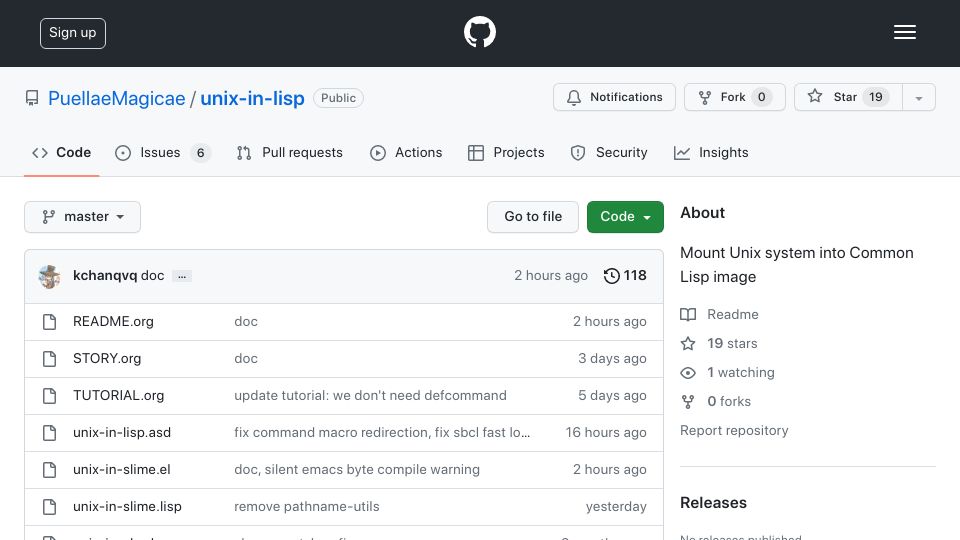This screenshot has width=960, height=540.
Task: Open the PuellaeMagicae owner link
Action: point(116,99)
